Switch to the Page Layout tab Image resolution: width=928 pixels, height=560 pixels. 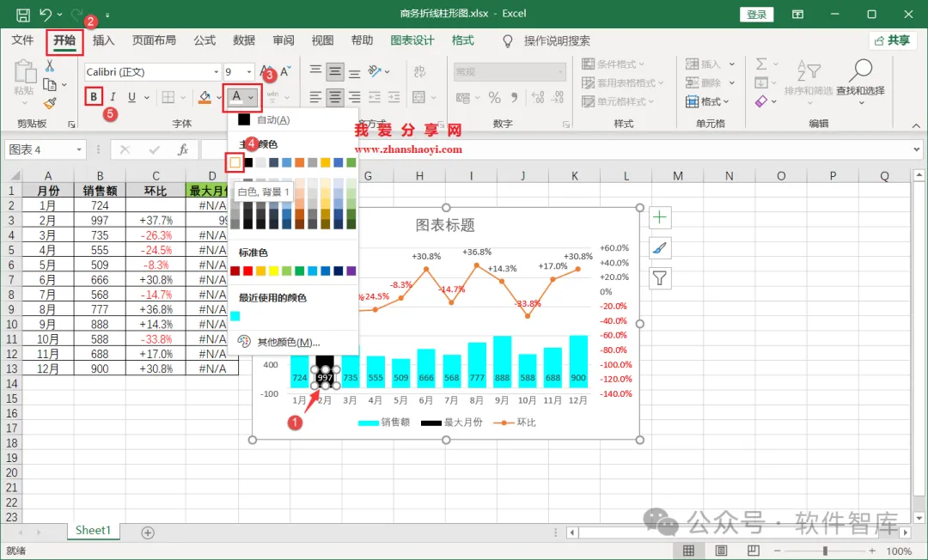[154, 40]
